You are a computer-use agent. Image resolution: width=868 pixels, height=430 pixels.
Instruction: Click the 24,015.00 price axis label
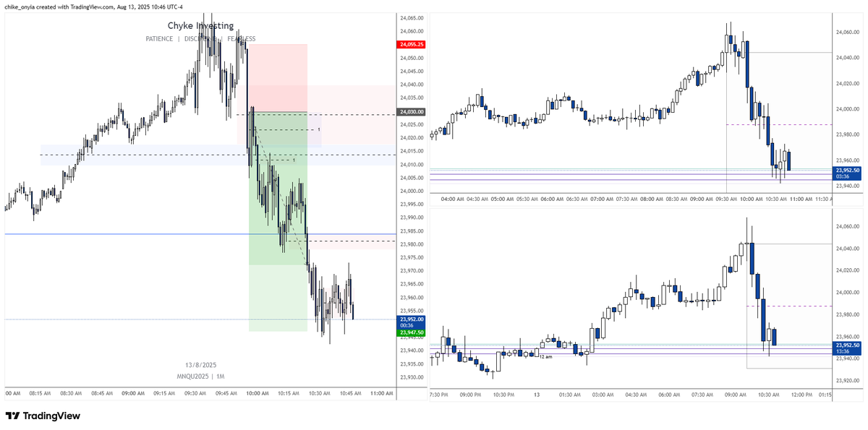(411, 151)
